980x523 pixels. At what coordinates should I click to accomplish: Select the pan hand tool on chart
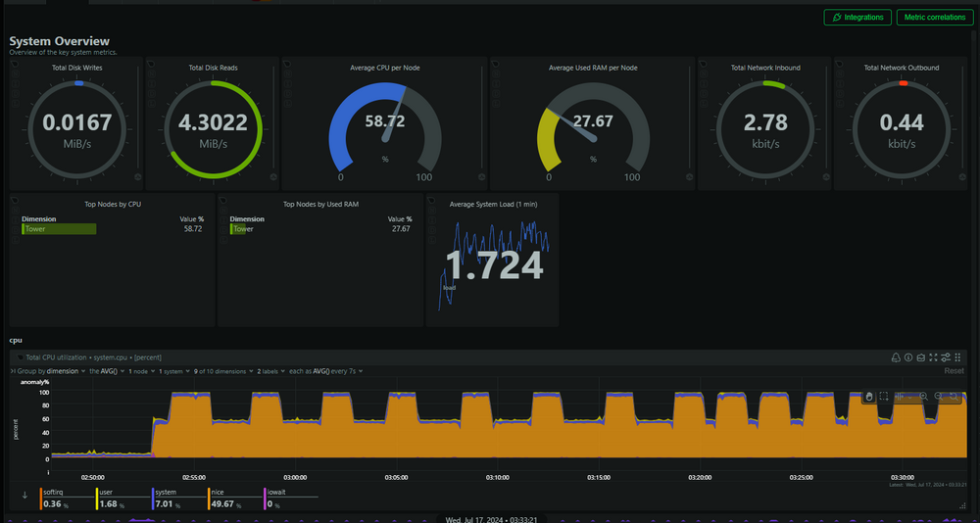[868, 396]
